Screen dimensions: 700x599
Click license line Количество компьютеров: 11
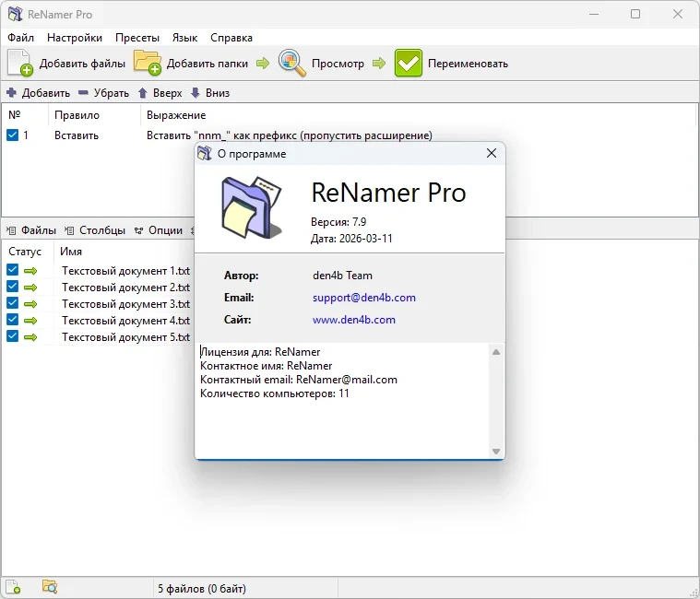275,393
